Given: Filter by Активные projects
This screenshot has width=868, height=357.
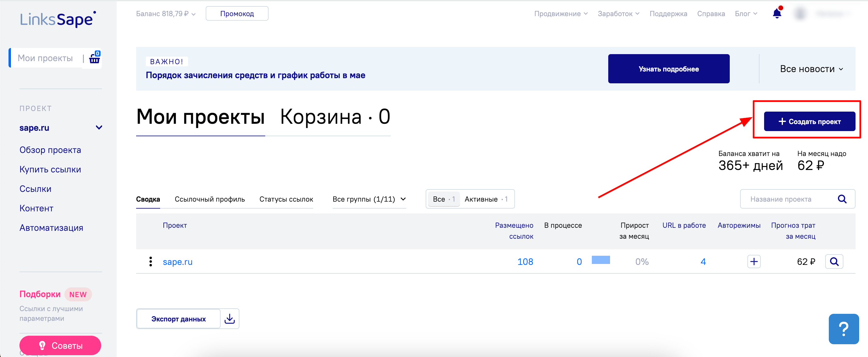Looking at the screenshot, I should [x=486, y=199].
